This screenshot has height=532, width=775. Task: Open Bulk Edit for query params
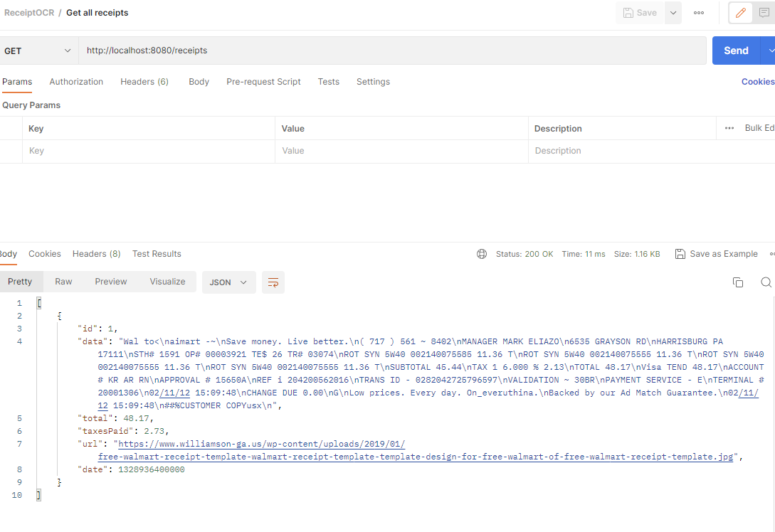click(757, 127)
